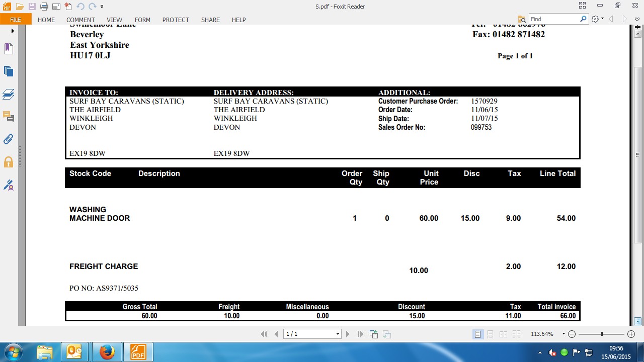The width and height of the screenshot is (644, 362).
Task: Show the Attachments paperclip panel
Action: click(9, 139)
